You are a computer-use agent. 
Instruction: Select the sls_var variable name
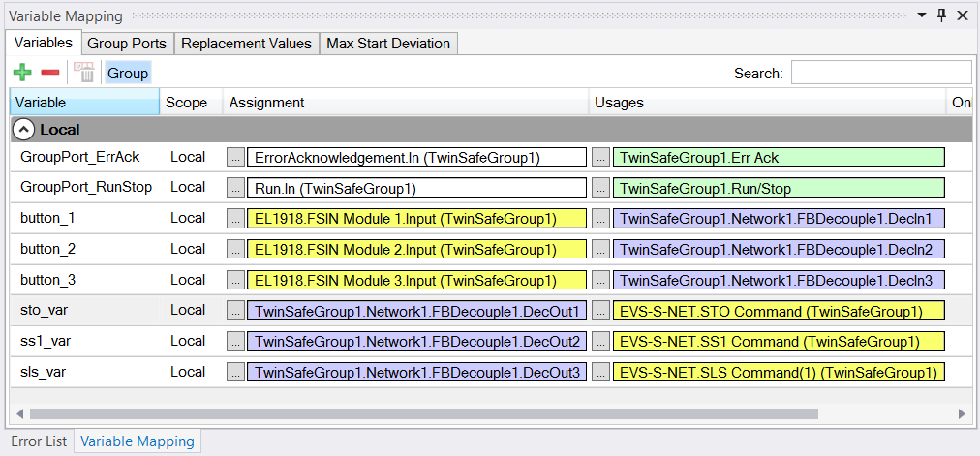click(x=43, y=373)
